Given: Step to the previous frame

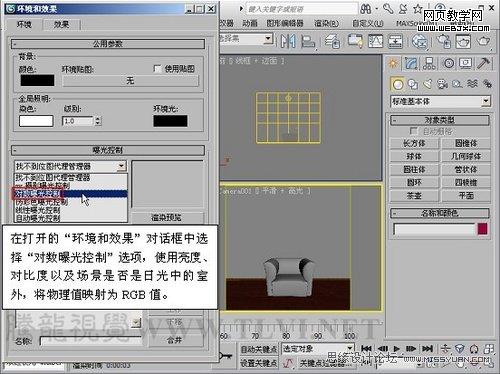Looking at the screenshot, I should coord(382,349).
